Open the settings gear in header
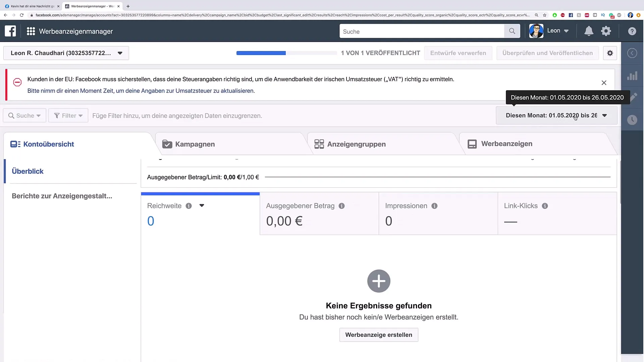The image size is (644, 362). tap(606, 31)
